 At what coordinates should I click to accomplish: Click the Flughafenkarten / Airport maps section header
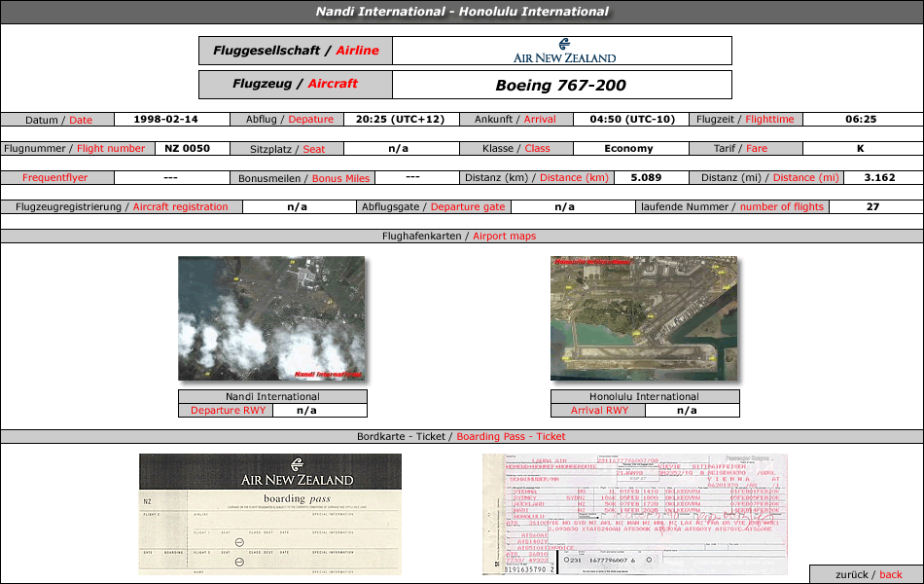[462, 236]
